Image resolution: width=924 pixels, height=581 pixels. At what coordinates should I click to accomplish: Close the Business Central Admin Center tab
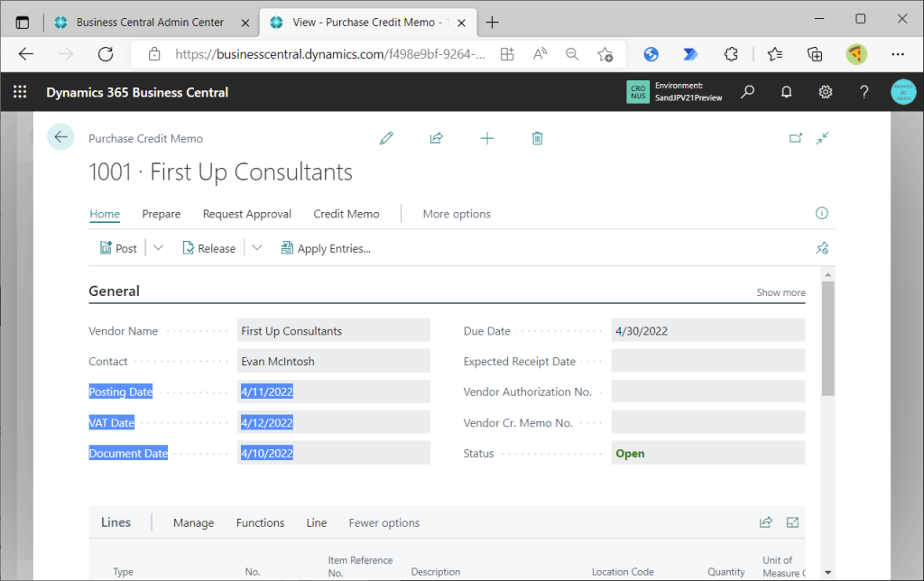click(x=245, y=23)
